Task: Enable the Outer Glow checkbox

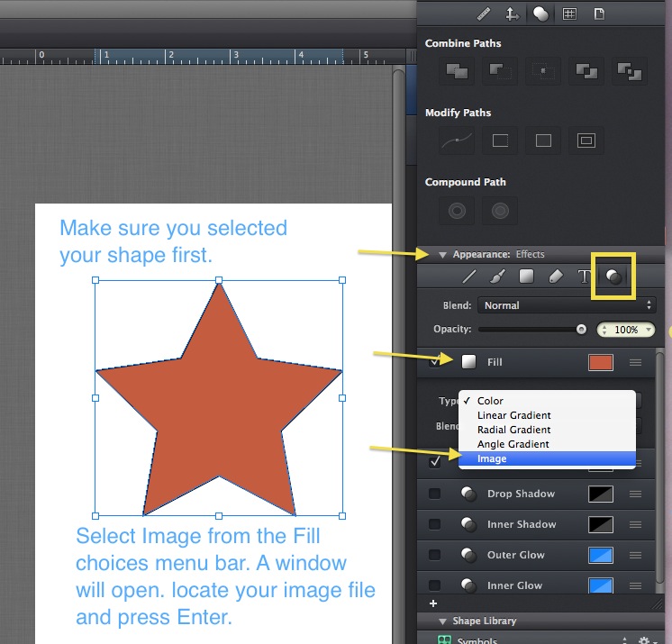Action: click(435, 555)
